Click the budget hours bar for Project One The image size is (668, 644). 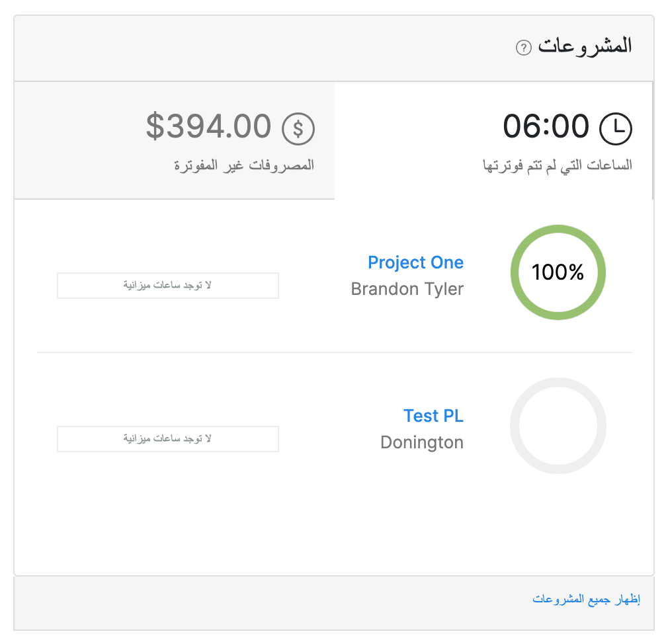click(x=168, y=286)
